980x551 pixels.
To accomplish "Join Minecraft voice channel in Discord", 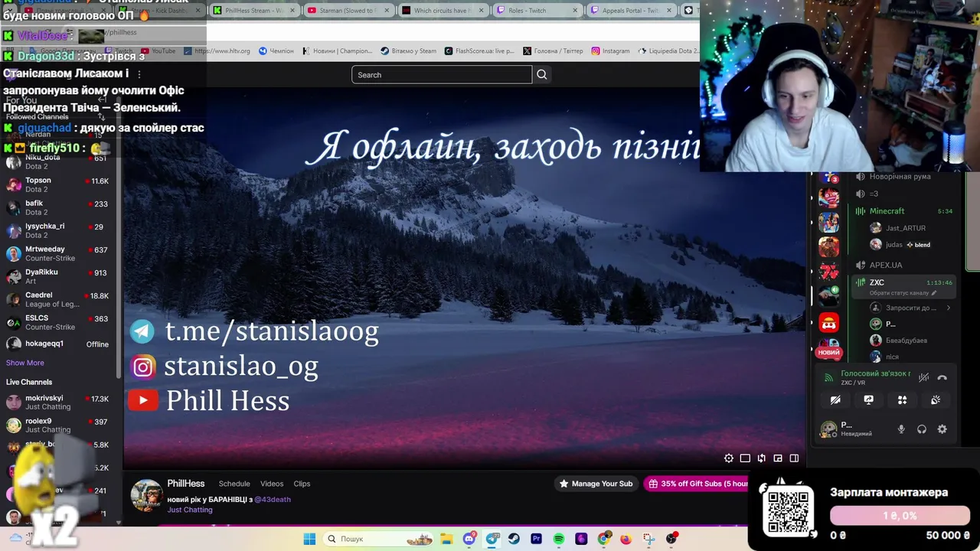I will (903, 211).
